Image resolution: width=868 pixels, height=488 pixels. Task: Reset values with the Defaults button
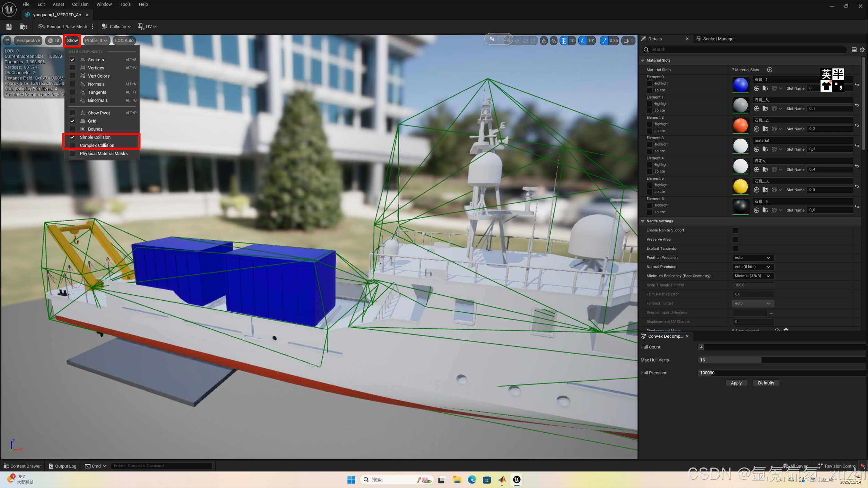coord(766,383)
